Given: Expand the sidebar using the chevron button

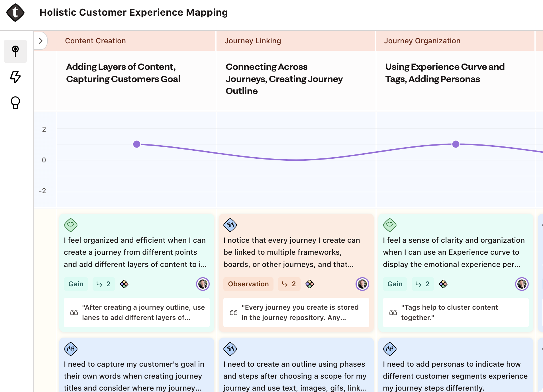Looking at the screenshot, I should point(41,41).
